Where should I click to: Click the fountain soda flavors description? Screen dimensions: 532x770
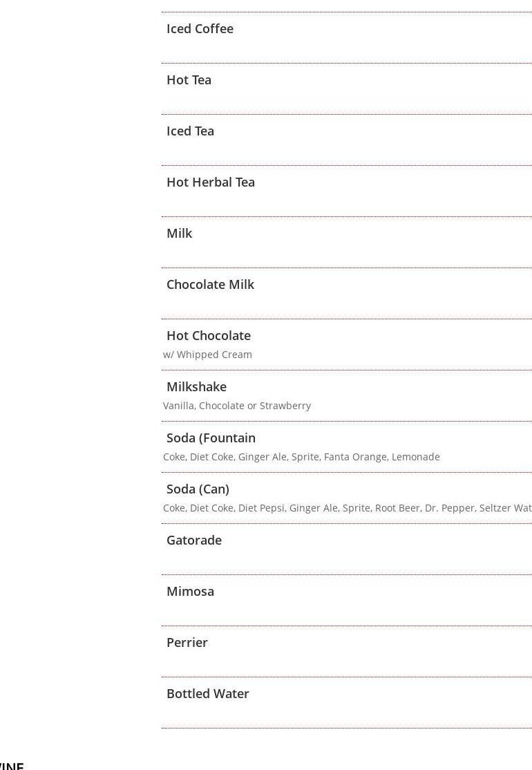coord(301,457)
